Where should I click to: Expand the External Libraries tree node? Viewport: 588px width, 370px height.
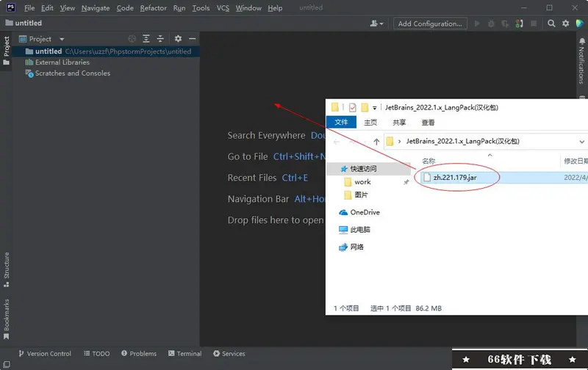[20, 62]
